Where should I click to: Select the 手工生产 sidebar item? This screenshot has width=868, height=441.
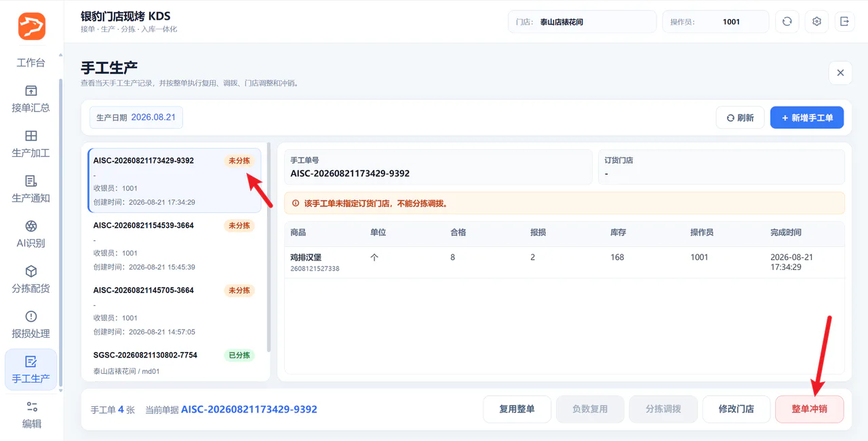[31, 370]
